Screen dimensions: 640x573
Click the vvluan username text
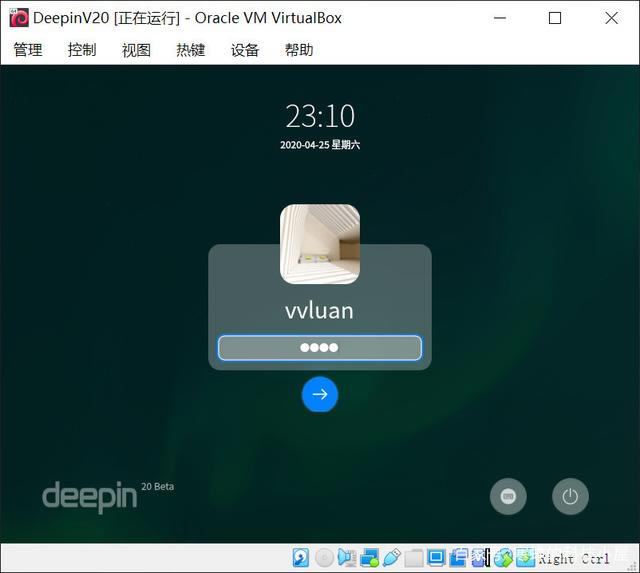[319, 311]
